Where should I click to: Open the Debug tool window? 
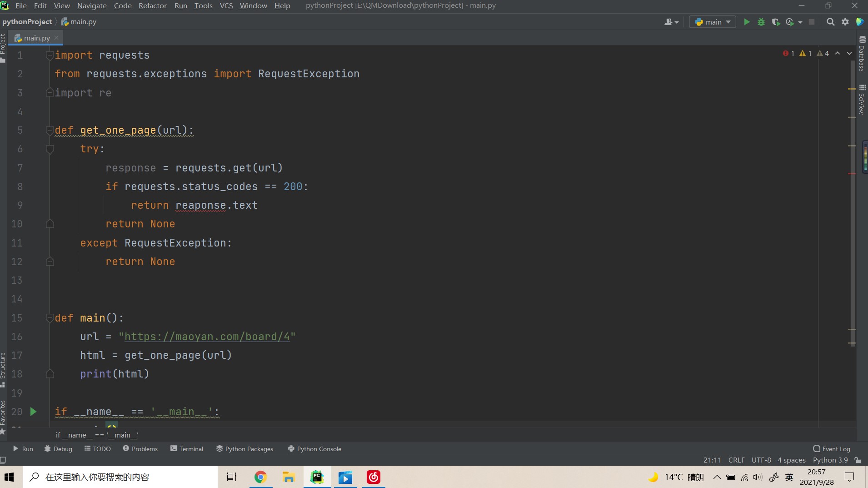[x=58, y=448]
